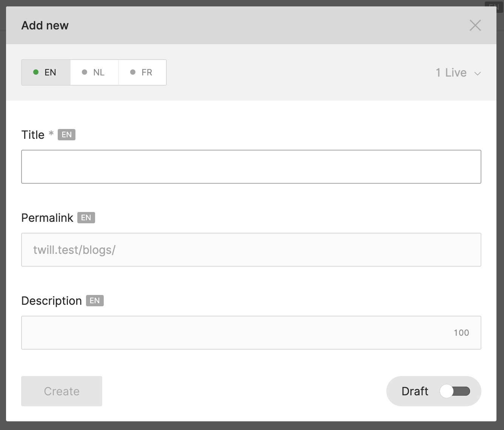Switch to the FR language tab
This screenshot has width=504, height=430.
[x=142, y=72]
